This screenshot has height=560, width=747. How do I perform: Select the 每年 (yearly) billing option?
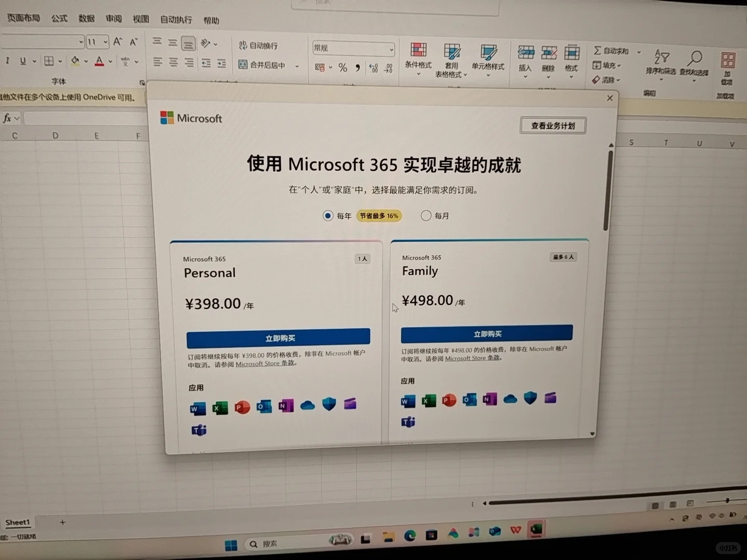coord(328,215)
